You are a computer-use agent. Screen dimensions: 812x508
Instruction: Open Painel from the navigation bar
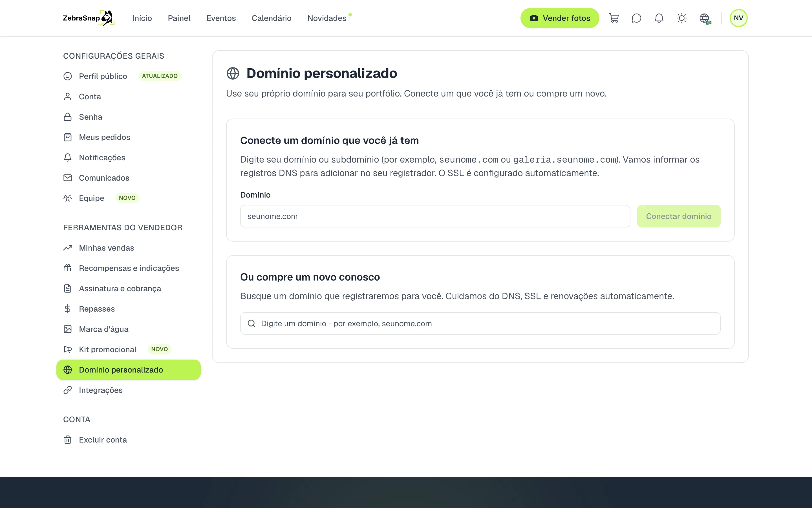click(x=179, y=18)
